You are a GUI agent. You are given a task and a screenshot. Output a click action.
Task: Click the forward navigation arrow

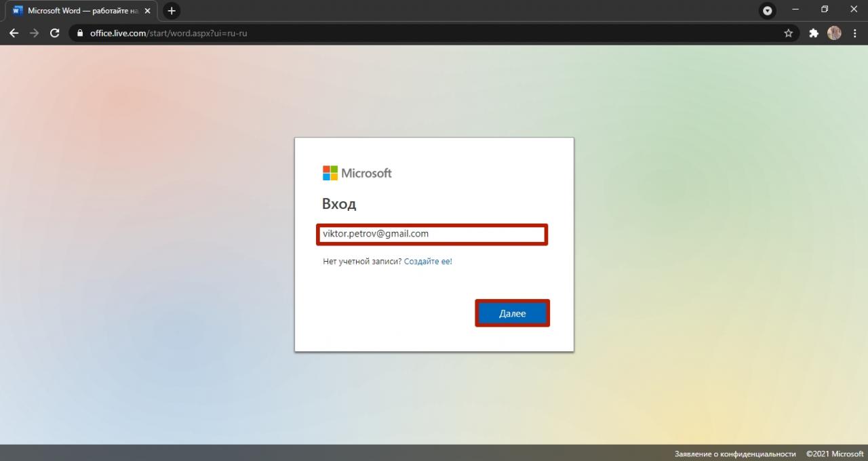(35, 33)
